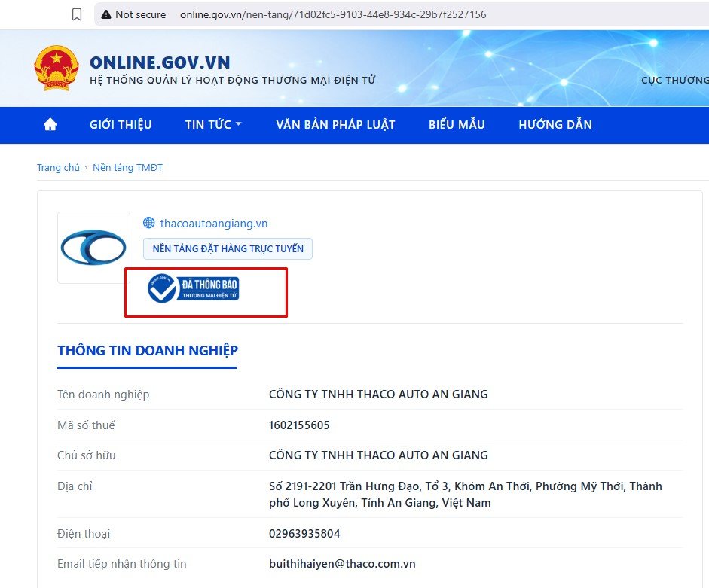Select the THÔNG TIN DOANH NGHIỆP tab heading

click(148, 351)
